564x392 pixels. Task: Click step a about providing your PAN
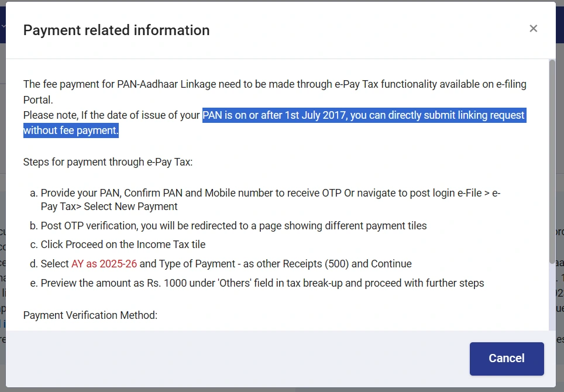tap(269, 193)
